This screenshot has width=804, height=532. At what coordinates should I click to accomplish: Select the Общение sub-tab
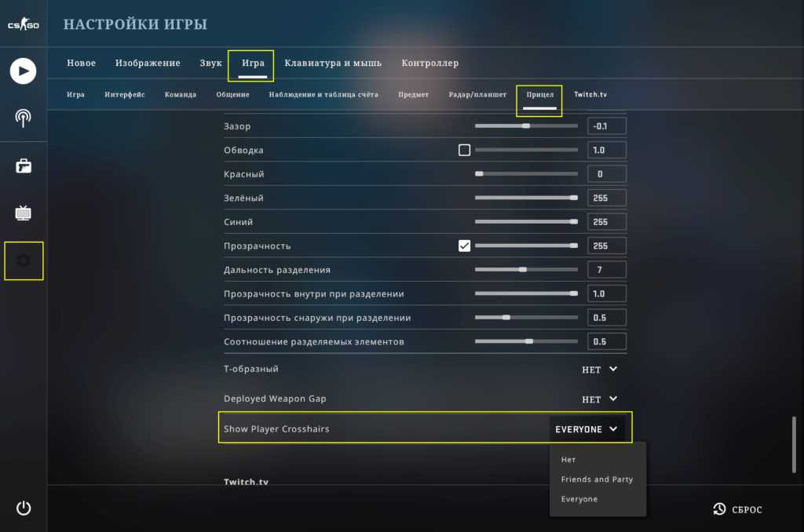point(232,94)
